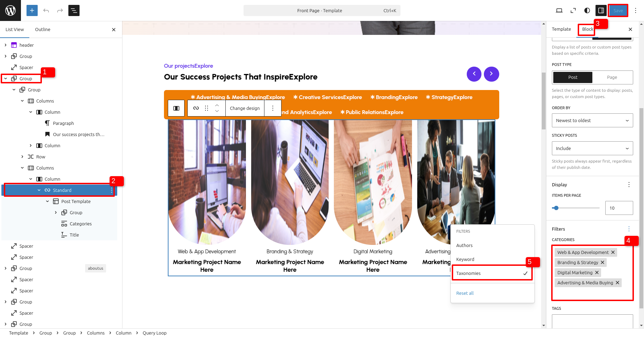The image size is (644, 337).
Task: Close the List View panel
Action: (114, 30)
